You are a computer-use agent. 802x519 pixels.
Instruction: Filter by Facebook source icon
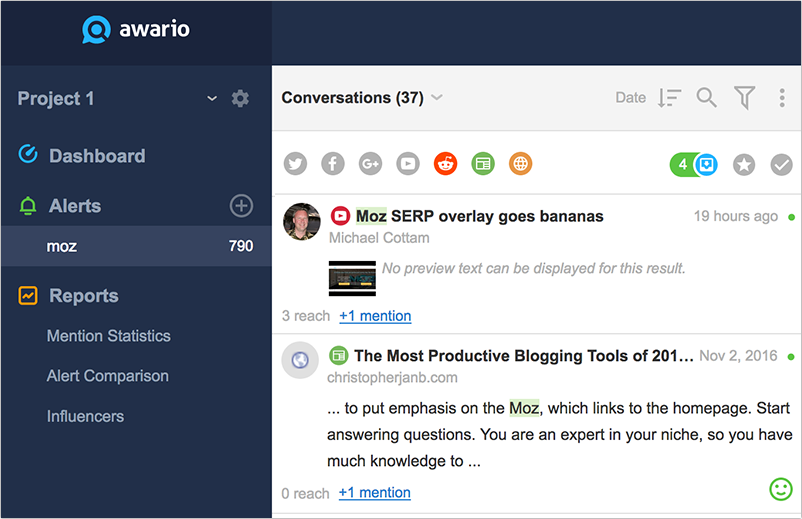332,164
